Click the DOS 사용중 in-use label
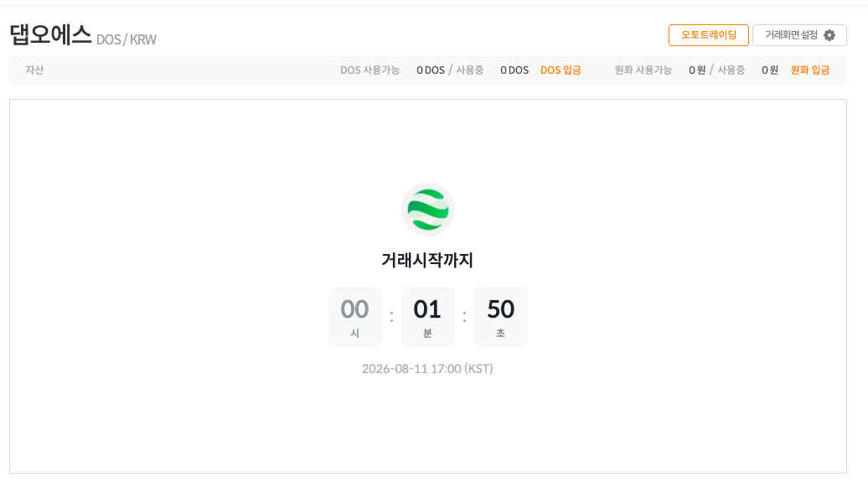868x503 pixels. point(470,70)
